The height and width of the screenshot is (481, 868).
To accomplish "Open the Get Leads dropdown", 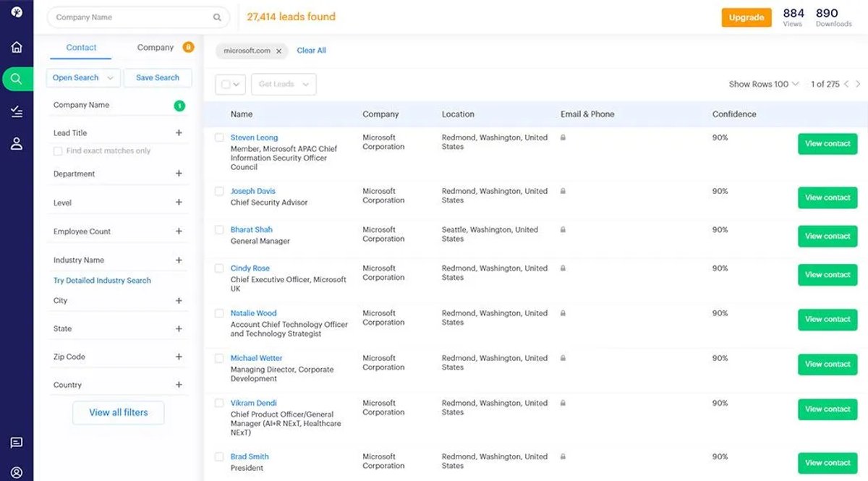I will tap(284, 84).
